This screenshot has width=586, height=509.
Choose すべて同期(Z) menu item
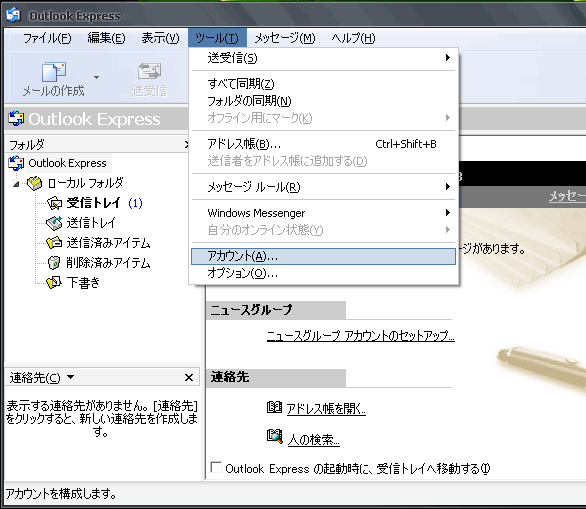point(324,84)
